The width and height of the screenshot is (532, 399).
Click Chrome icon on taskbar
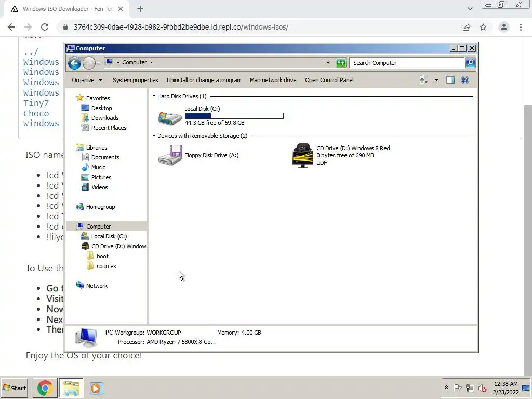[x=45, y=388]
